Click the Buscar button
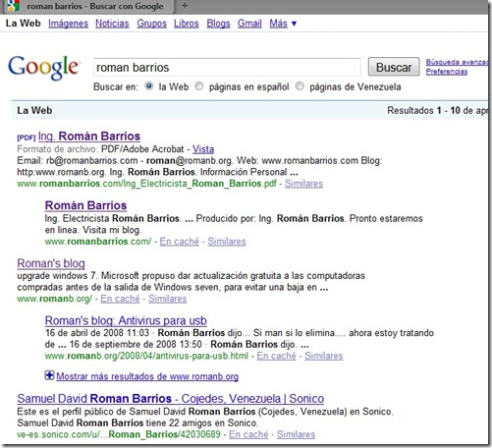This screenshot has height=448, width=492. click(394, 67)
